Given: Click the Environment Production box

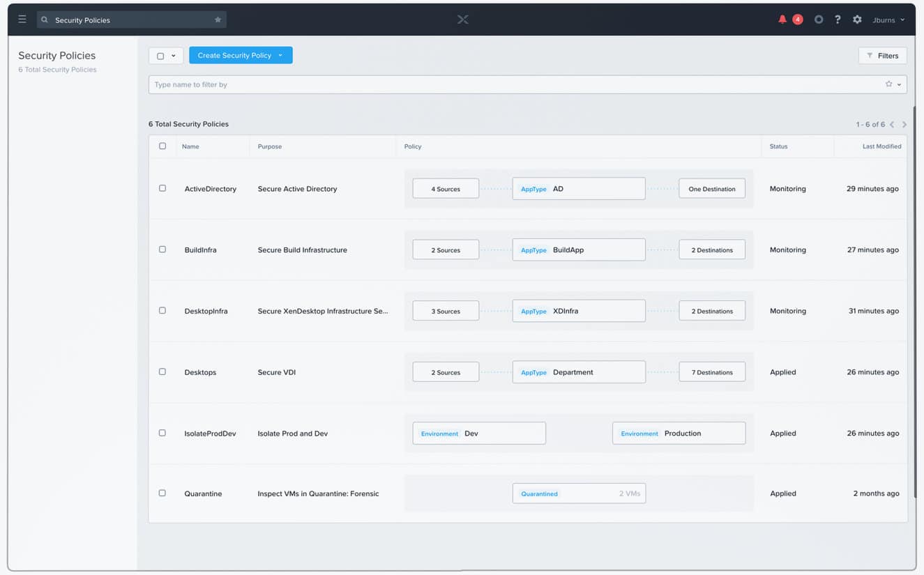Looking at the screenshot, I should [679, 433].
